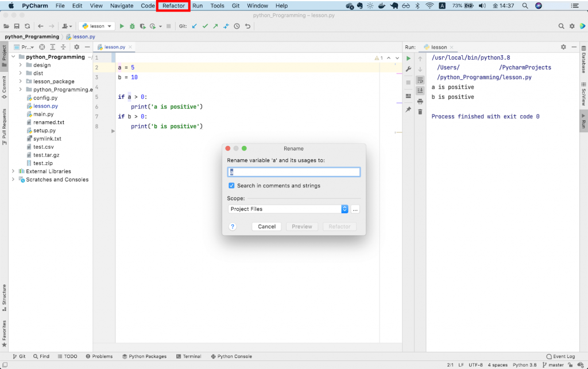
Task: Click the Reload from disk icon
Action: [28, 26]
